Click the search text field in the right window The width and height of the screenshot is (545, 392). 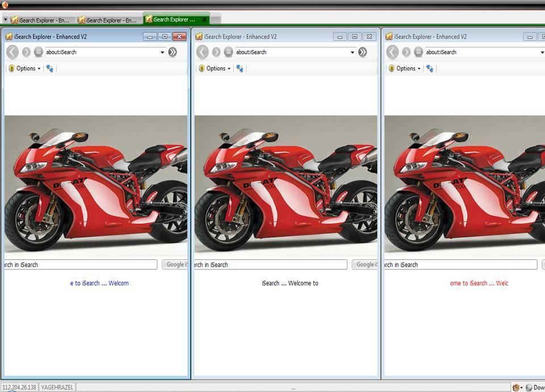tap(460, 264)
